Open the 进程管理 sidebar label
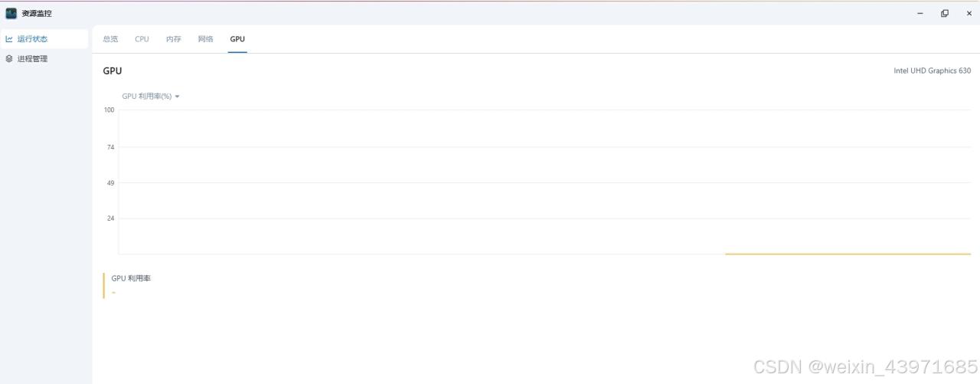Viewport: 980px width, 384px height. pos(32,59)
